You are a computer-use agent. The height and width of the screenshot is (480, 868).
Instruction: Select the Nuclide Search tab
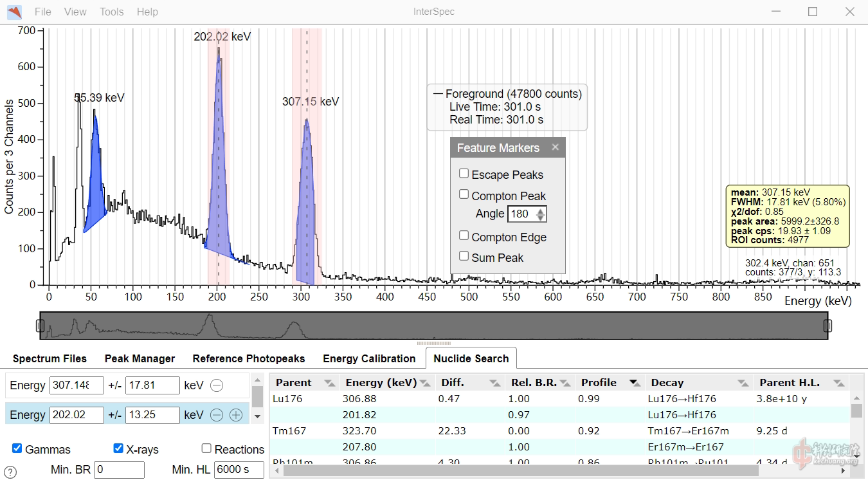[x=471, y=358]
